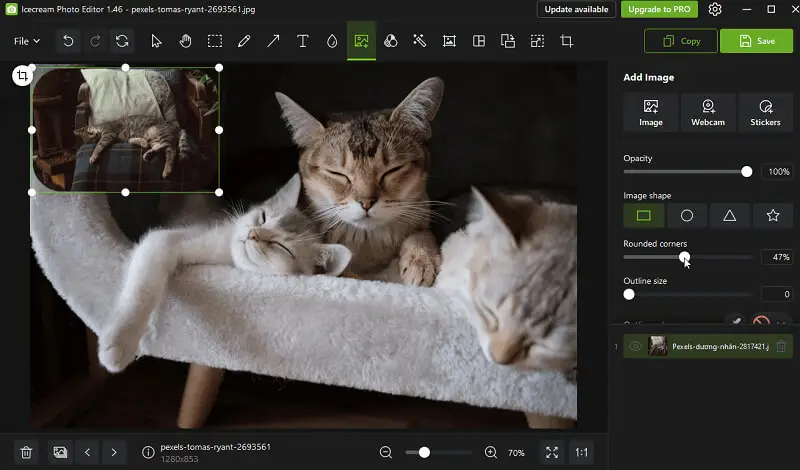The width and height of the screenshot is (800, 470).
Task: Open the Rotate and flip tool
Action: tap(508, 41)
